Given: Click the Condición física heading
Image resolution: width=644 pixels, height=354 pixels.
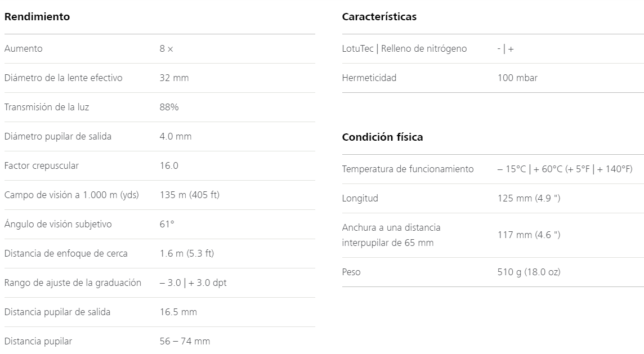Looking at the screenshot, I should (382, 137).
